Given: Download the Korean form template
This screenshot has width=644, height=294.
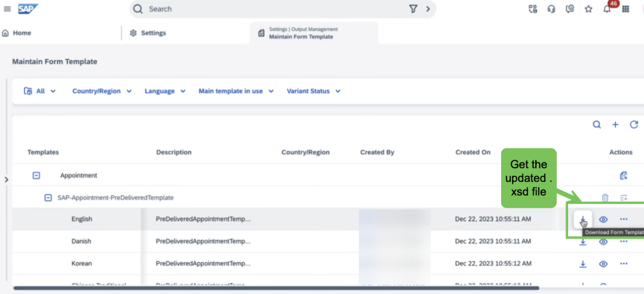Looking at the screenshot, I should (x=583, y=264).
